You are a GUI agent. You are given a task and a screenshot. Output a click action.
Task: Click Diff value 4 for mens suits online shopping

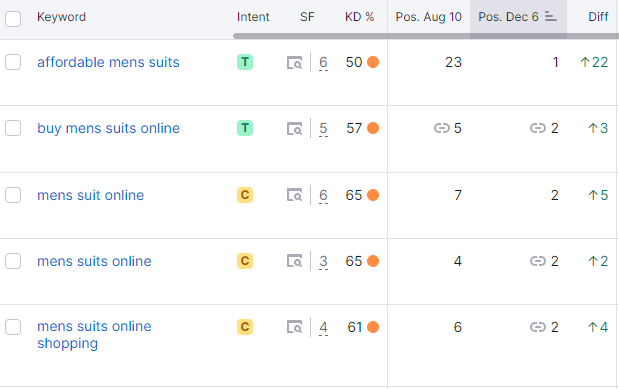click(x=598, y=327)
